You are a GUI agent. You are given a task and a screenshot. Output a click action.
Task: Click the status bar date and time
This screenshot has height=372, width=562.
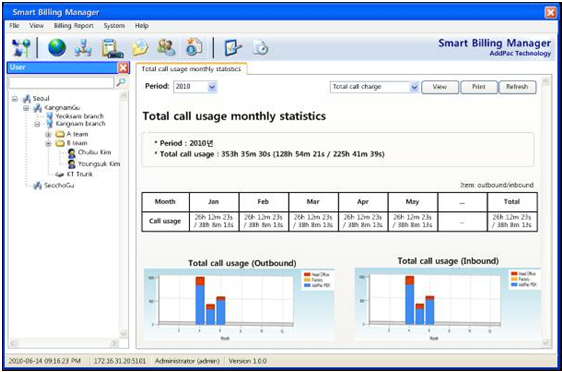(44, 361)
